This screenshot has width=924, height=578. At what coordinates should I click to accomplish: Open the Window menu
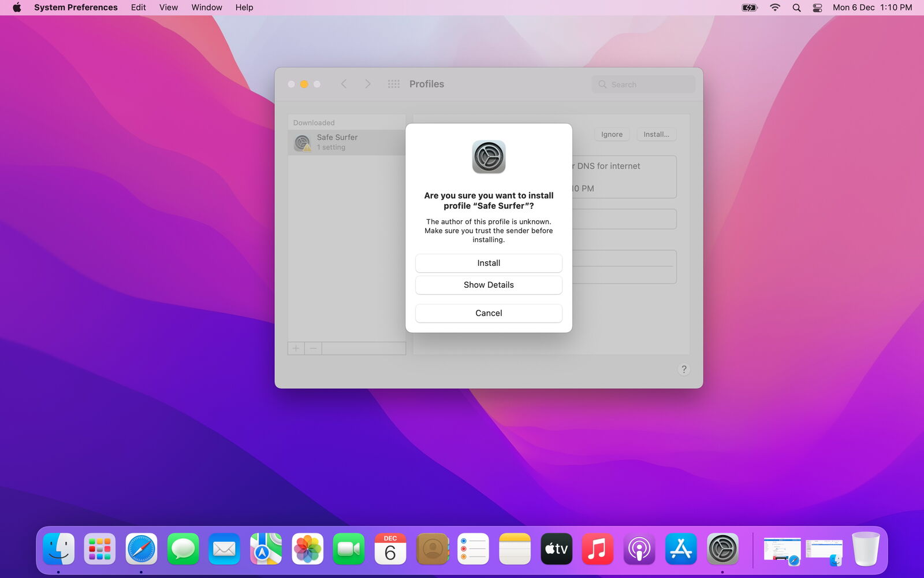coord(207,8)
